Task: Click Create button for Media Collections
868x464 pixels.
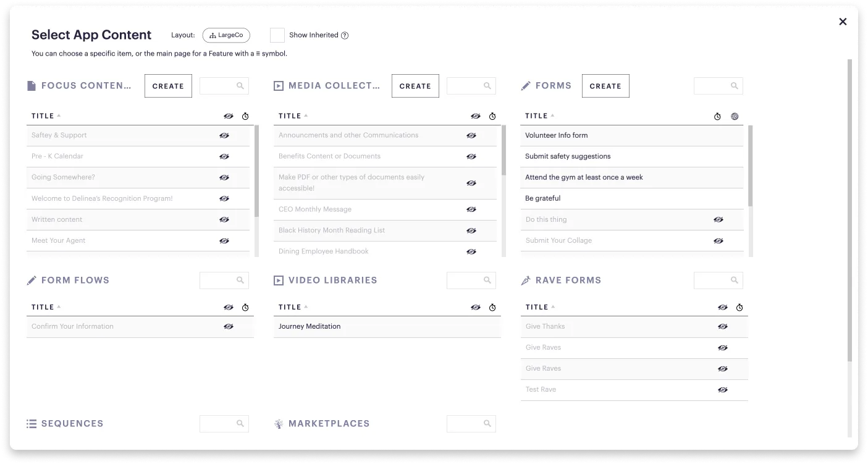Action: [415, 86]
